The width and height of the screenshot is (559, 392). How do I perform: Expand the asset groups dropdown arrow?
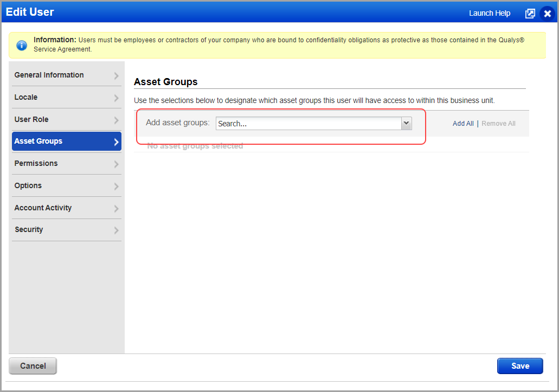406,124
